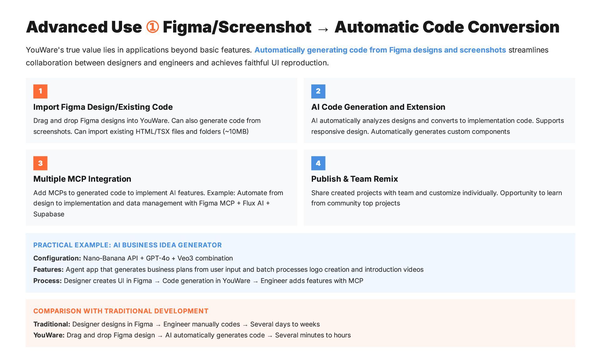
Task: Click the bold 'YouWare:' label
Action: [49, 335]
